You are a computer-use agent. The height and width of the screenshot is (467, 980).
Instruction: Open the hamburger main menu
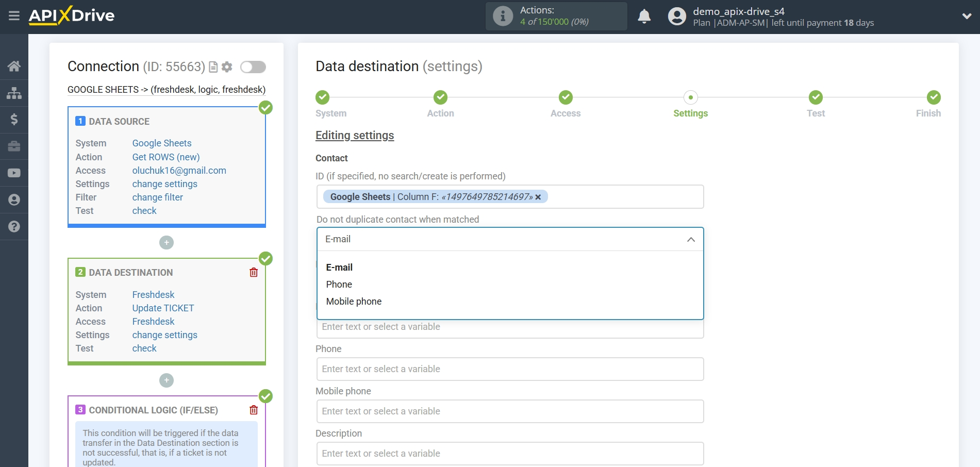pos(14,16)
